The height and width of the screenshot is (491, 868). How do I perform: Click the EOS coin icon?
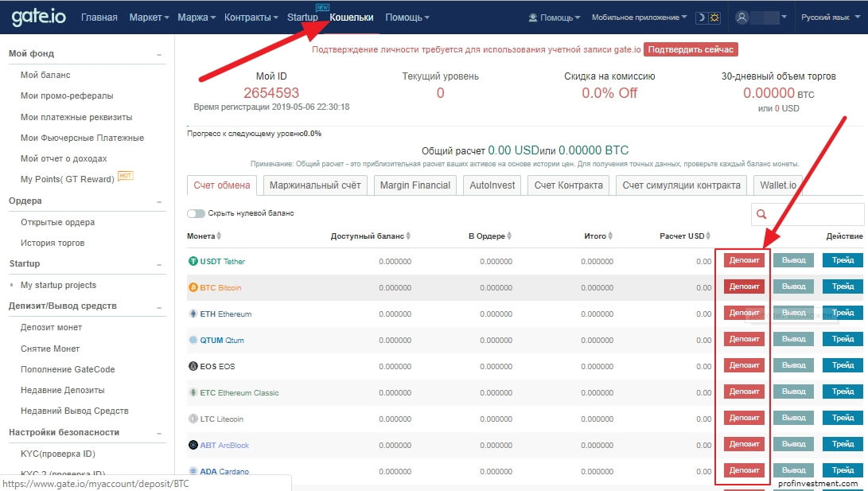[x=193, y=366]
